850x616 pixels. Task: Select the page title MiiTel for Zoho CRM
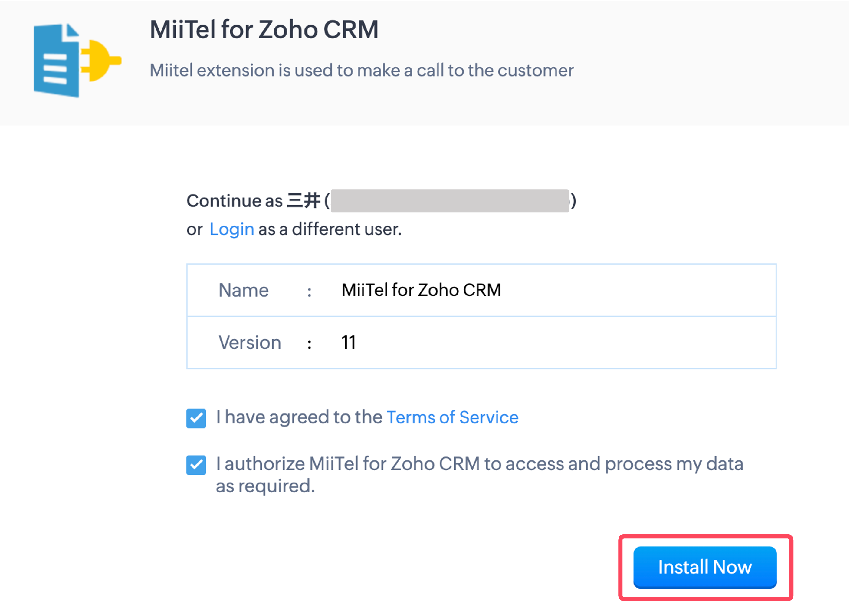tap(264, 30)
